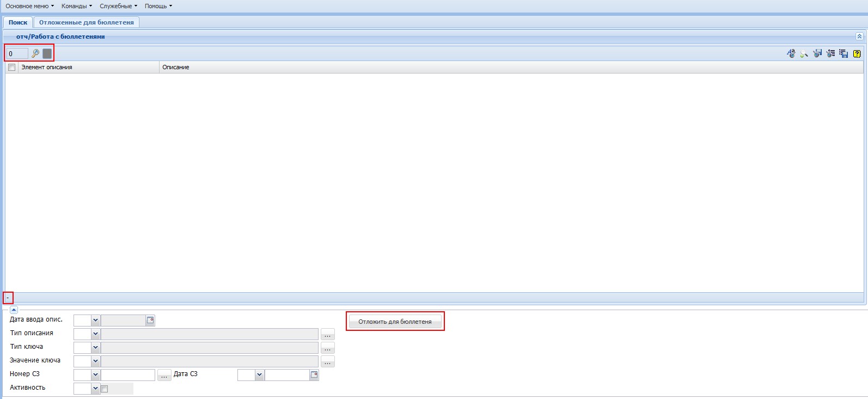Viewport: 868px width, 399px height.
Task: Click the font search Aa icon
Action: point(791,53)
